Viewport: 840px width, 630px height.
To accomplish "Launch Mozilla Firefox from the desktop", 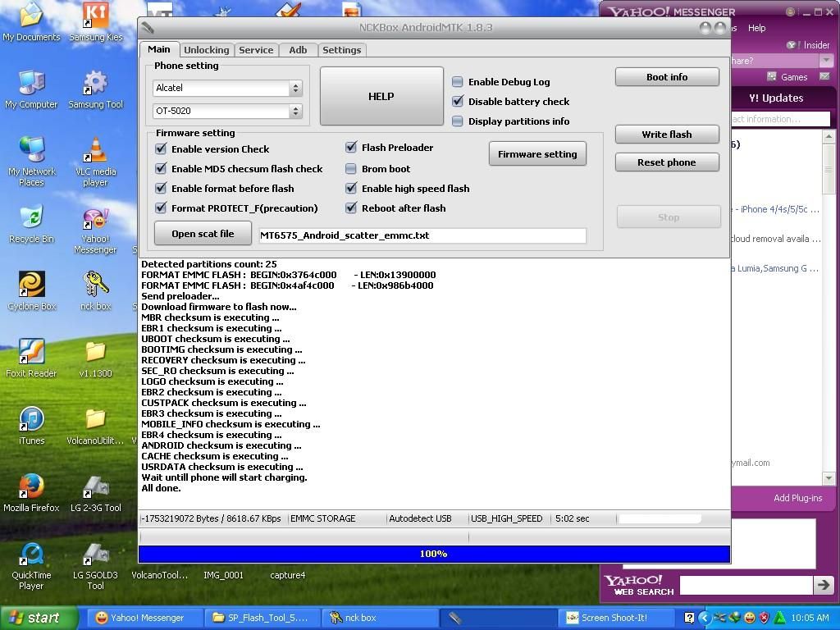I will point(31,489).
